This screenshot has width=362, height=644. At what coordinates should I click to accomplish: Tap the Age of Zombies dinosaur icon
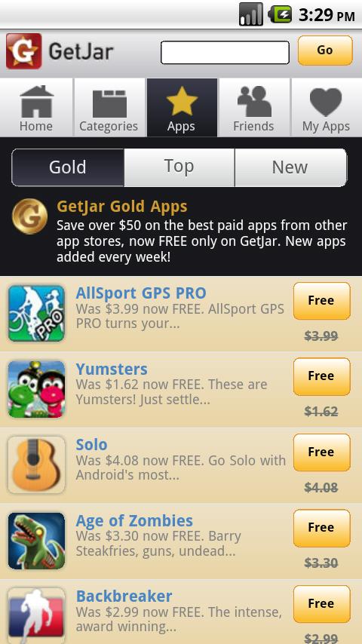coord(36,541)
